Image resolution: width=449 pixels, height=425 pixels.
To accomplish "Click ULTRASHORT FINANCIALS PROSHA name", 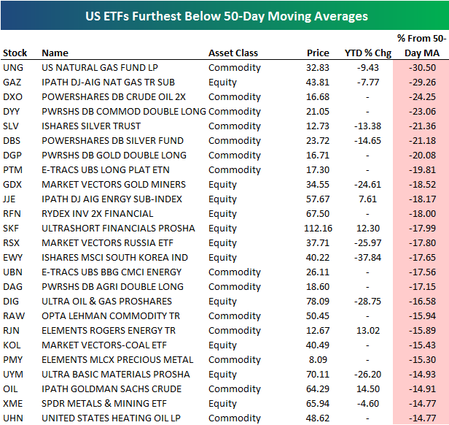I will (118, 228).
